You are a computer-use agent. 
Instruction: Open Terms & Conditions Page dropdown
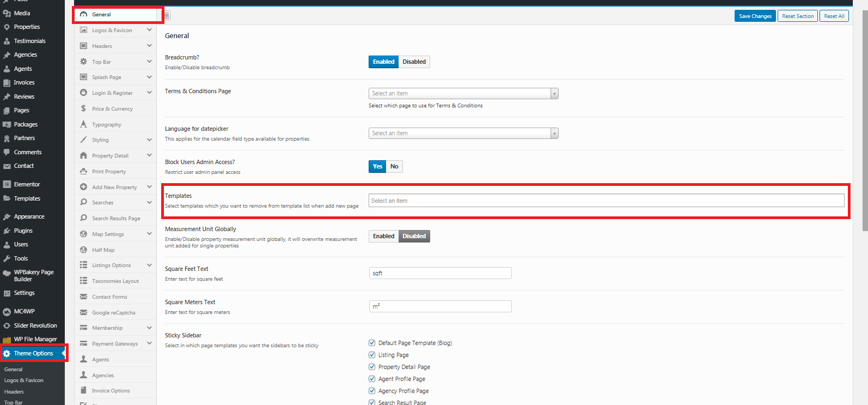(463, 93)
